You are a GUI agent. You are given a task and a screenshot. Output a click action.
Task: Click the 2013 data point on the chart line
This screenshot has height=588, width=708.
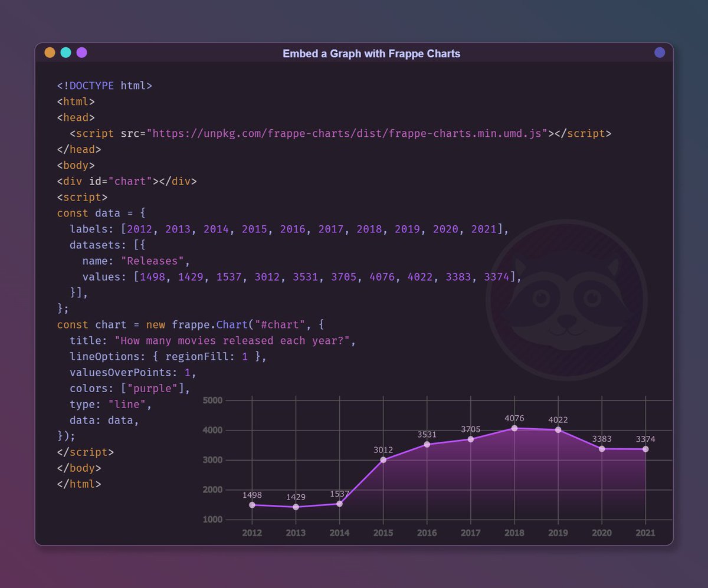click(x=296, y=507)
